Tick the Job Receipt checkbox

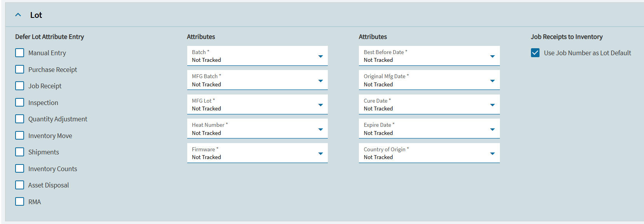click(20, 86)
